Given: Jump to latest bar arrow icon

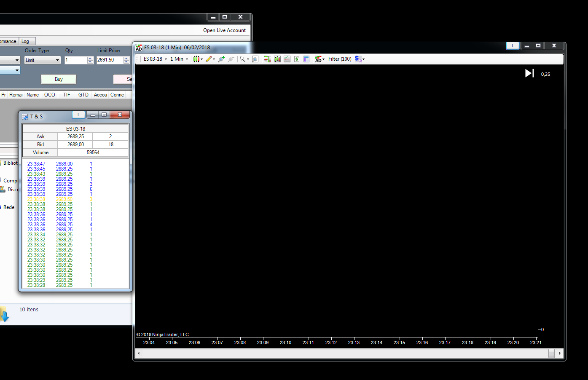Looking at the screenshot, I should (x=529, y=73).
